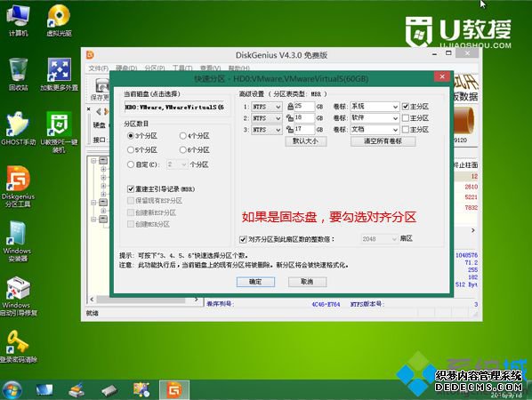Click the 保存更改 toolbar icon
532x400 pixels.
[x=101, y=89]
